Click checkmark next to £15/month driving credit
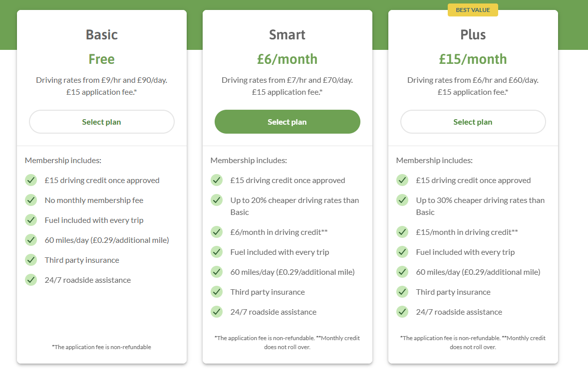The width and height of the screenshot is (588, 384). click(402, 232)
